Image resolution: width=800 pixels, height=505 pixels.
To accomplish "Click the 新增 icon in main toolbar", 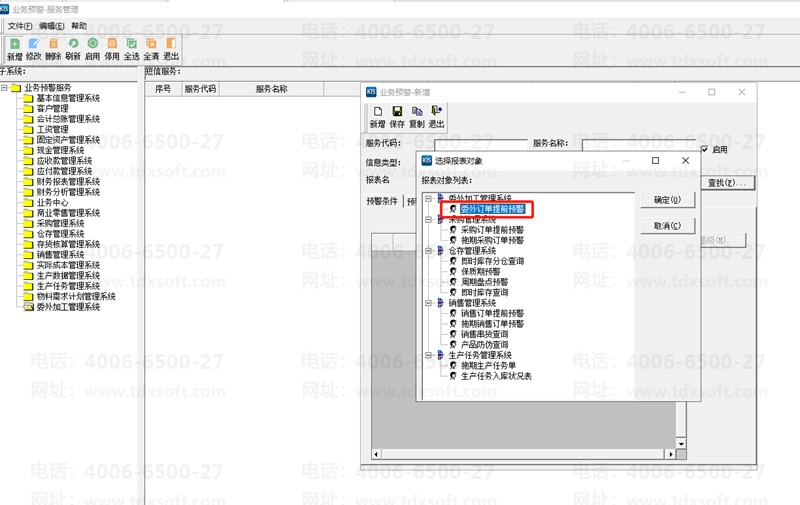I will [14, 48].
